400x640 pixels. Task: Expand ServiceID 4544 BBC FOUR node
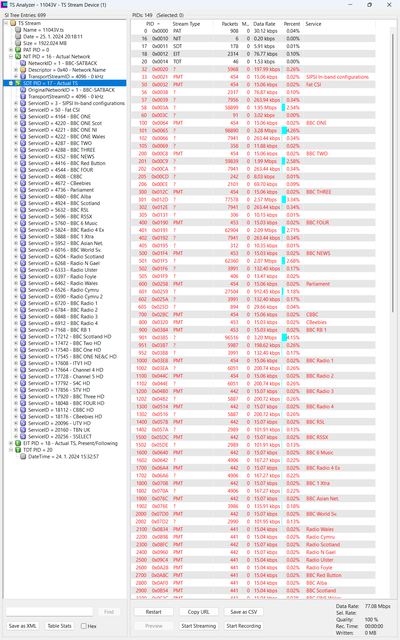coord(16,170)
